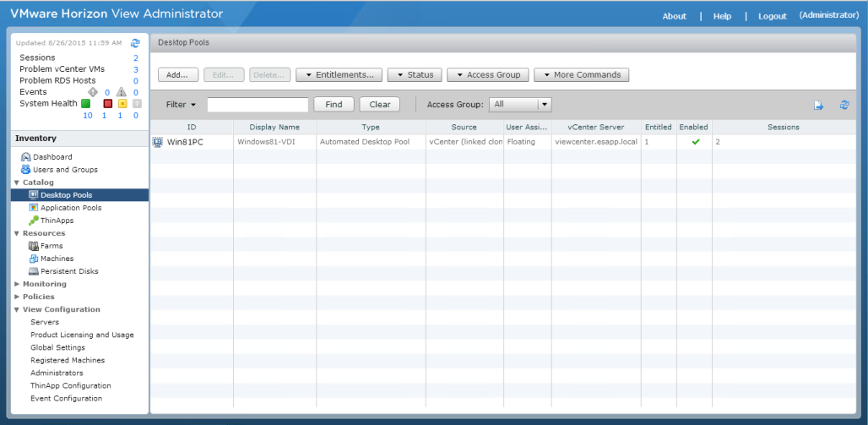
Task: Click the Win81PC desktop pool icon
Action: point(157,143)
